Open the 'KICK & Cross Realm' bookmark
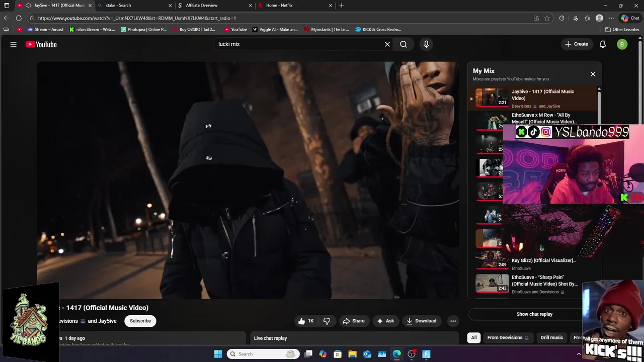The height and width of the screenshot is (362, 644). click(378, 29)
